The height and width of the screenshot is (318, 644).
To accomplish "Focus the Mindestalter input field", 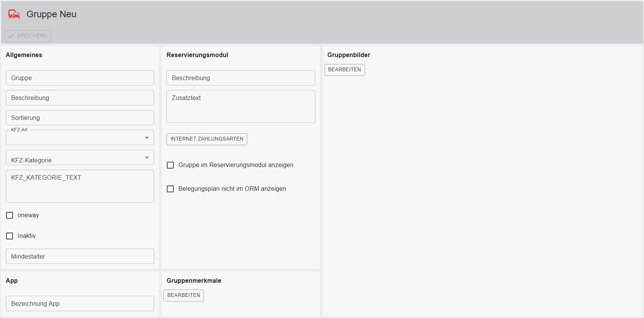I will (x=80, y=256).
